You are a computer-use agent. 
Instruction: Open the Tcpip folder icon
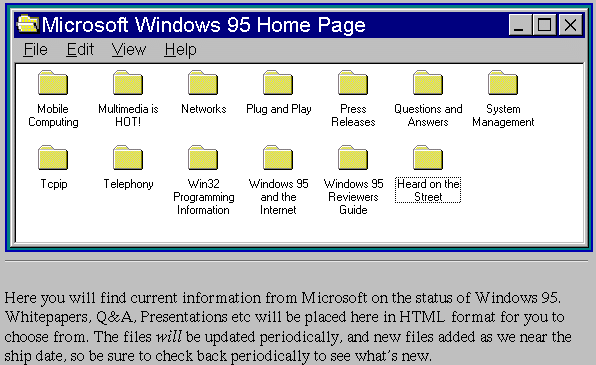pos(53,157)
